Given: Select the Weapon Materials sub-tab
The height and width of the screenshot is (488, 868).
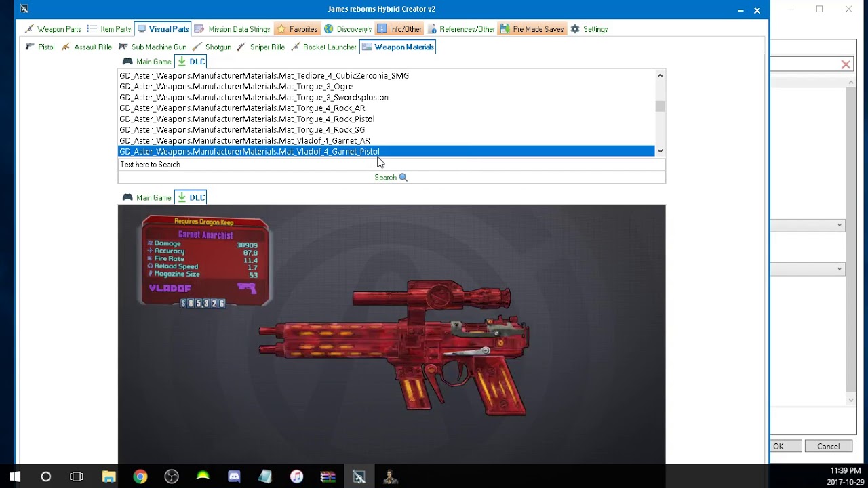Looking at the screenshot, I should [397, 47].
